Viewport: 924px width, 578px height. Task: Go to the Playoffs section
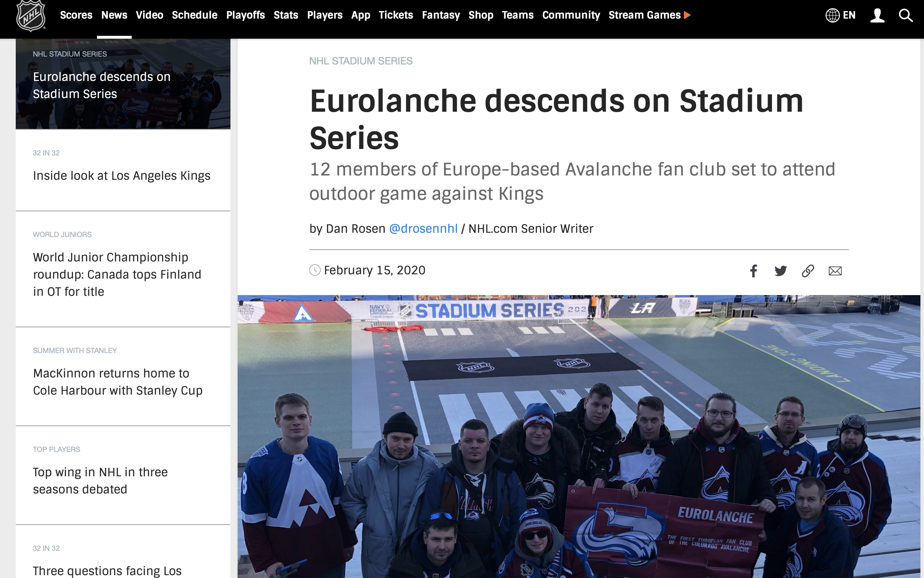click(245, 15)
